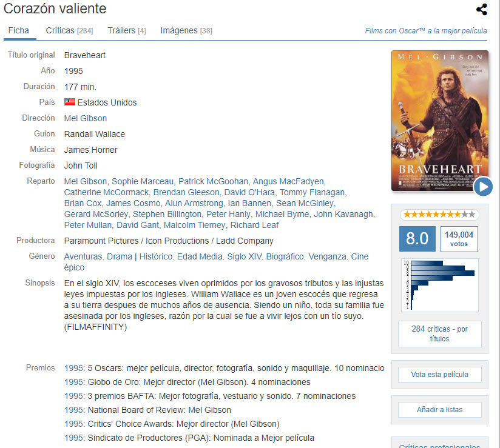Open Brian Cox's page
The width and height of the screenshot is (500, 448).
point(83,203)
